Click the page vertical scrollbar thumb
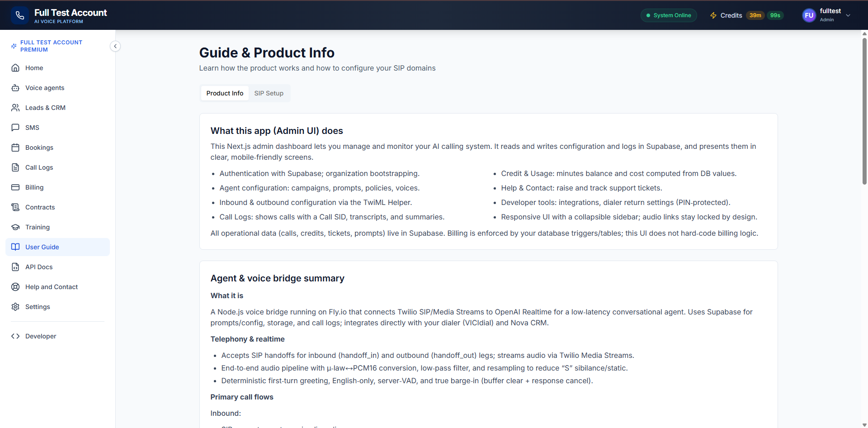The image size is (868, 428). (x=864, y=111)
